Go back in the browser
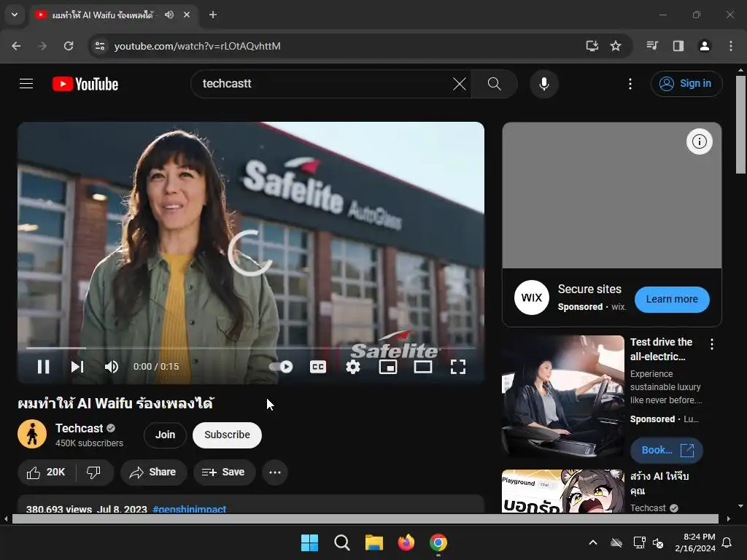Viewport: 747px width, 560px height. [16, 46]
